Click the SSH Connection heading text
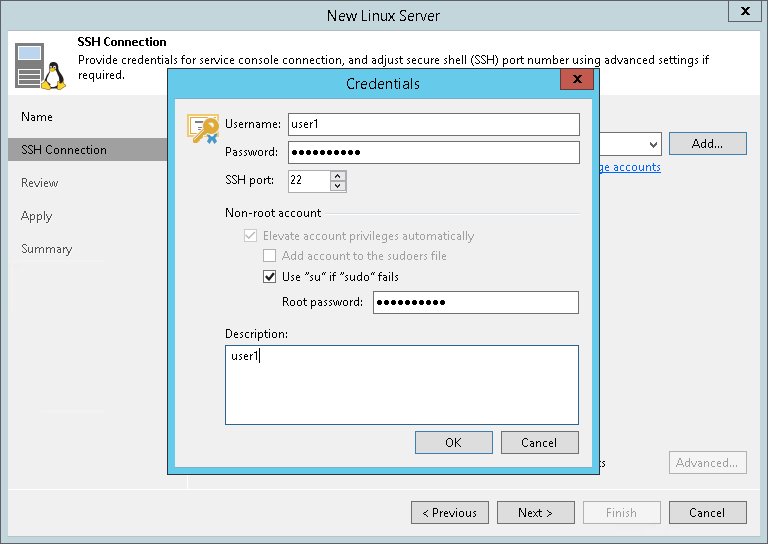The width and height of the screenshot is (768, 544). [122, 42]
